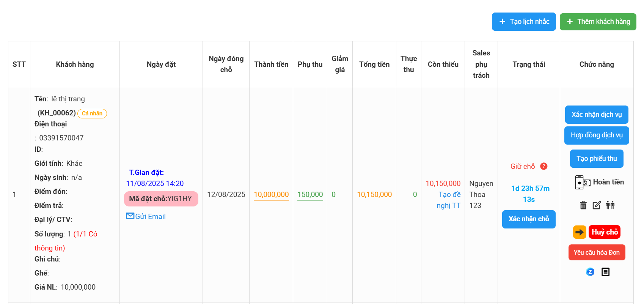Click the Phụ thu amount 150,000
Viewport: 644px width, 304px height.
tap(310, 194)
